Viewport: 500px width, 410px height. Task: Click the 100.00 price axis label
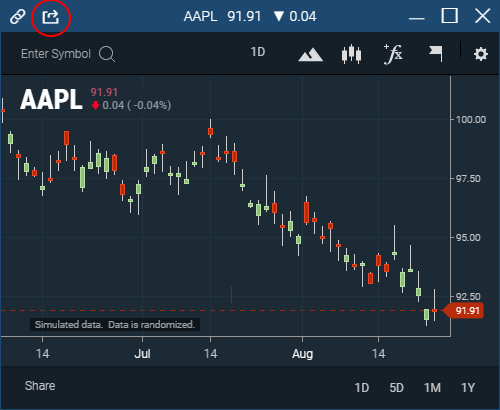[x=471, y=120]
